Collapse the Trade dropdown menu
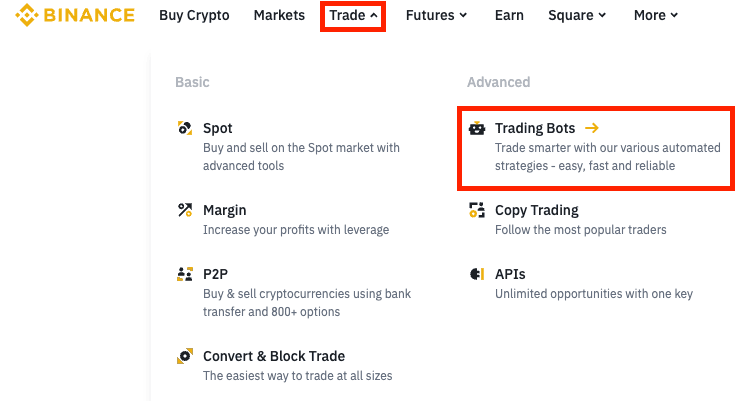 click(353, 16)
